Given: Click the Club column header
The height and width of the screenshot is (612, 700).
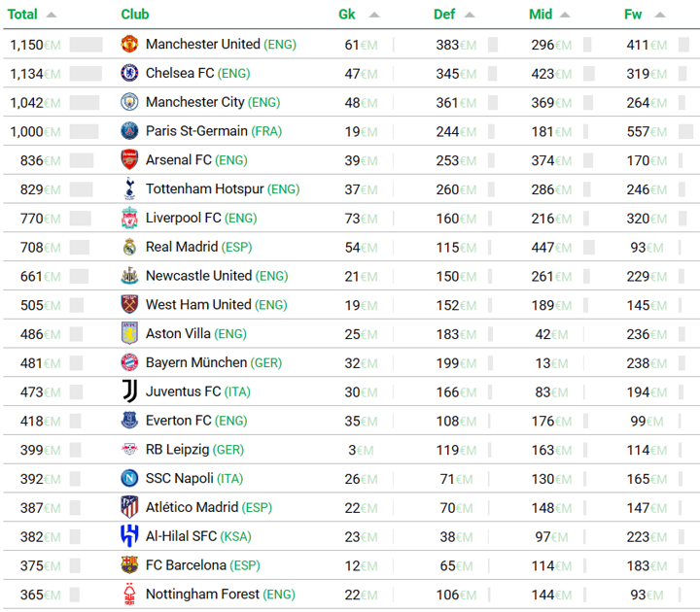Looking at the screenshot, I should 135,15.
